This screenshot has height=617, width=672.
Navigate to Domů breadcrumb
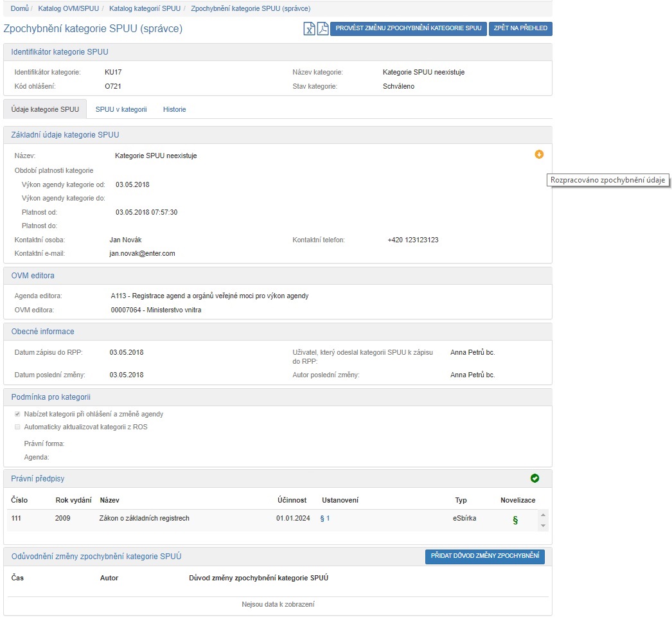click(x=19, y=8)
